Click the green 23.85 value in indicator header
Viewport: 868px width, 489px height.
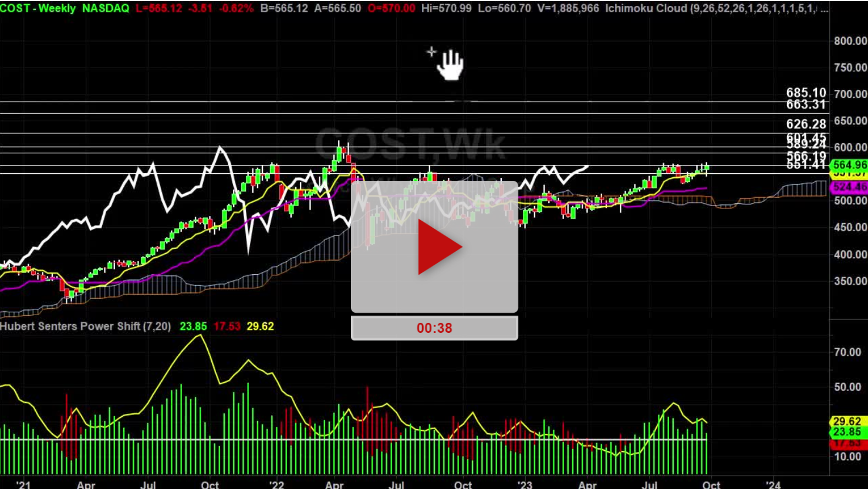[193, 326]
